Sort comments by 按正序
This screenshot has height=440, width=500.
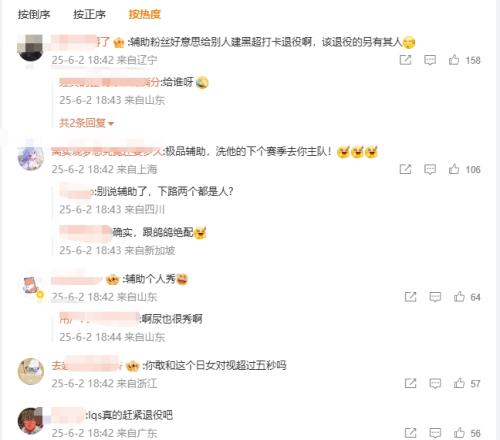89,14
